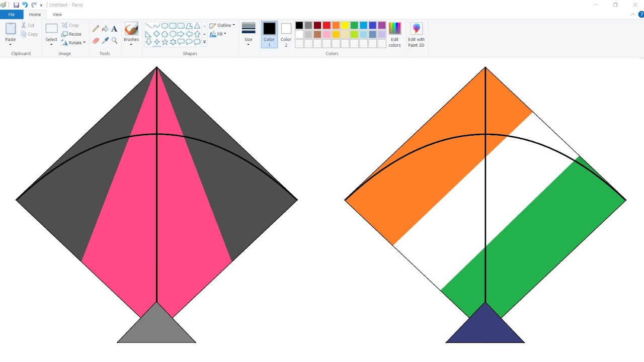Switch to the Home tab
This screenshot has height=362, width=644.
coord(35,15)
